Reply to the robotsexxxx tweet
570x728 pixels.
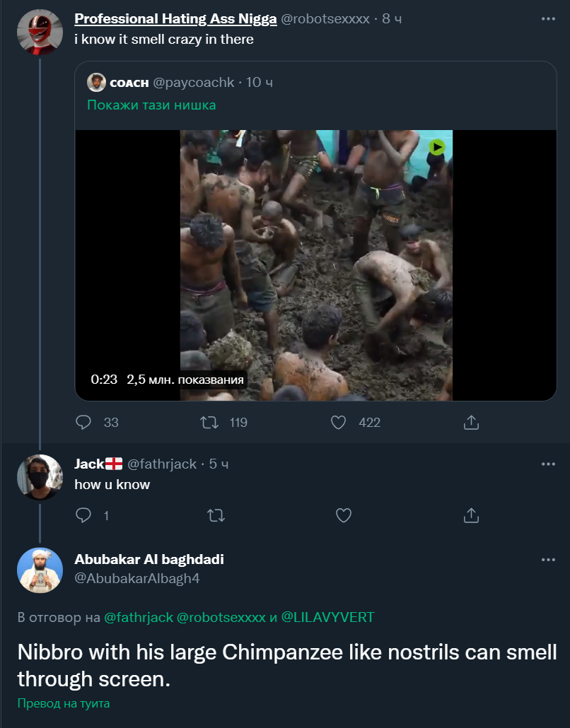pyautogui.click(x=83, y=423)
